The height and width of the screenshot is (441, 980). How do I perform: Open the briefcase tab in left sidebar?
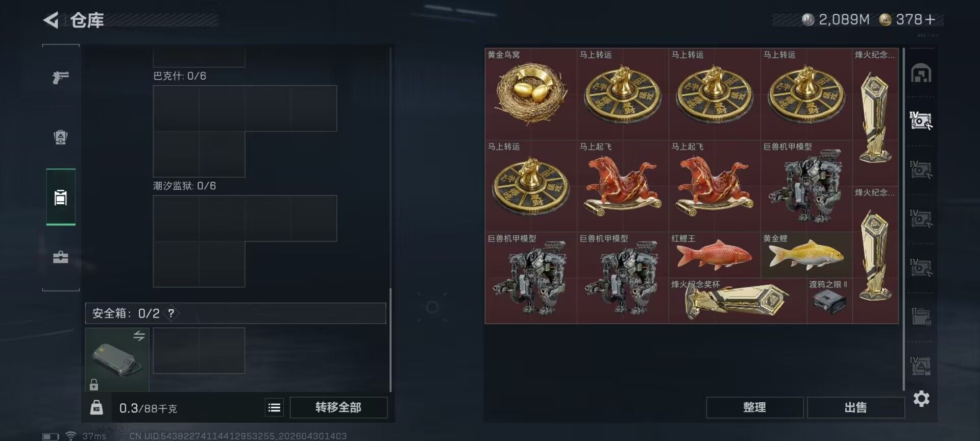tap(61, 257)
